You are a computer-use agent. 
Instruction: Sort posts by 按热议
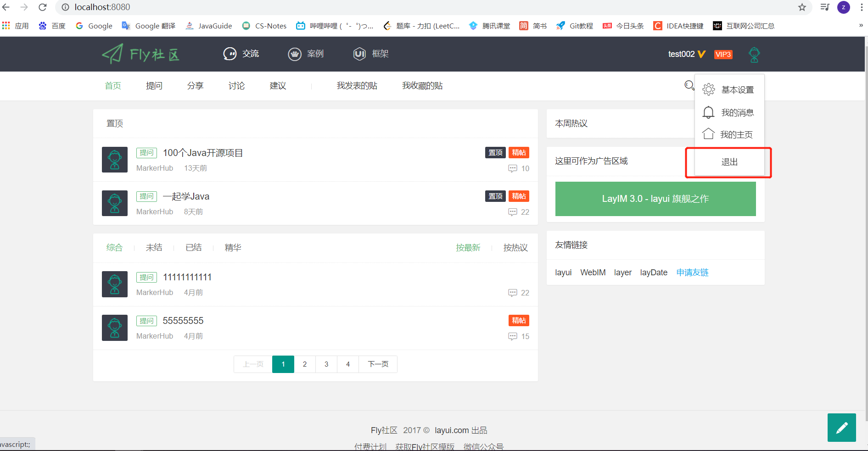click(x=515, y=247)
